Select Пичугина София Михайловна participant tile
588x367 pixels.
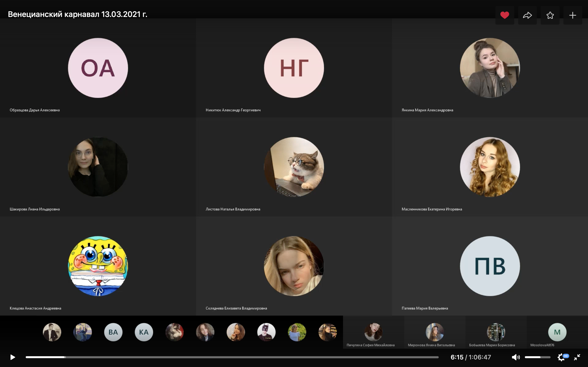click(x=373, y=333)
